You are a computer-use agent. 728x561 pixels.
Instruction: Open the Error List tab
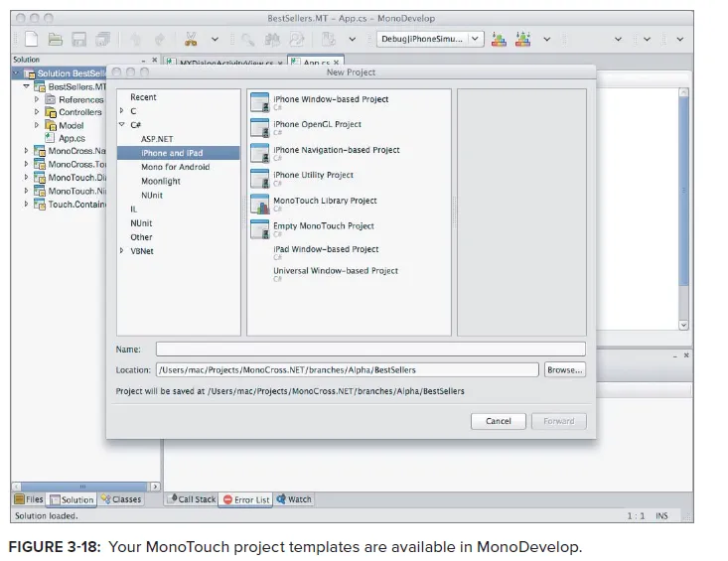pos(246,499)
